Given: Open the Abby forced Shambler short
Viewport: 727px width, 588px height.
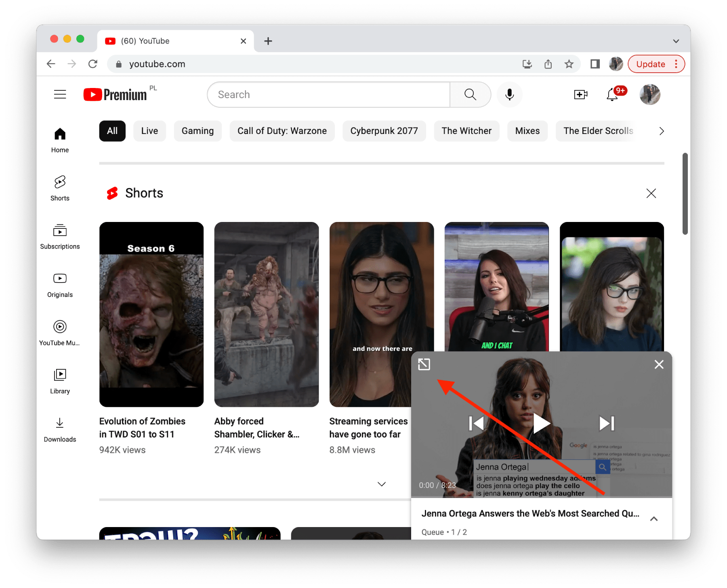Looking at the screenshot, I should [266, 314].
